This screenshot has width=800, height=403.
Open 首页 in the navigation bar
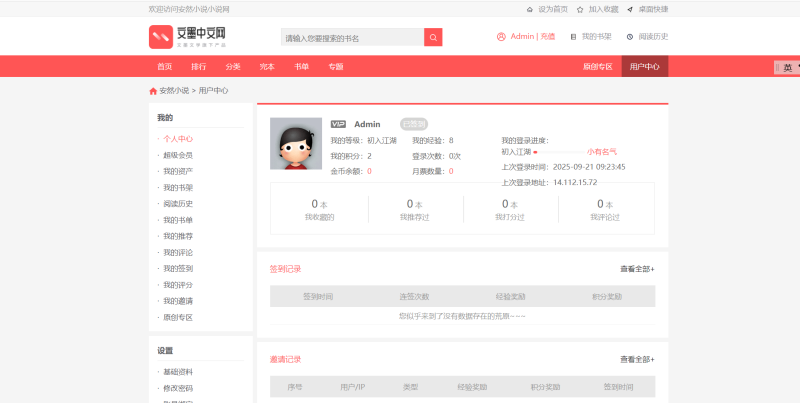pos(164,66)
